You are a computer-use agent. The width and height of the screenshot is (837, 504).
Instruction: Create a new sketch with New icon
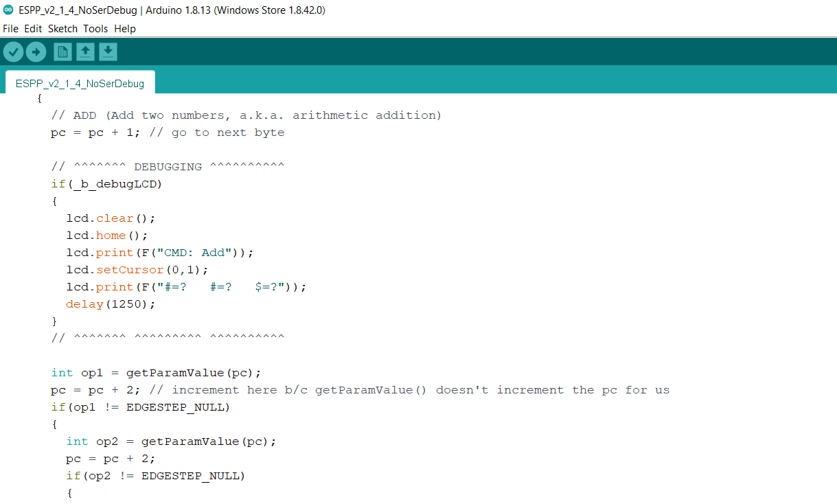(x=62, y=51)
